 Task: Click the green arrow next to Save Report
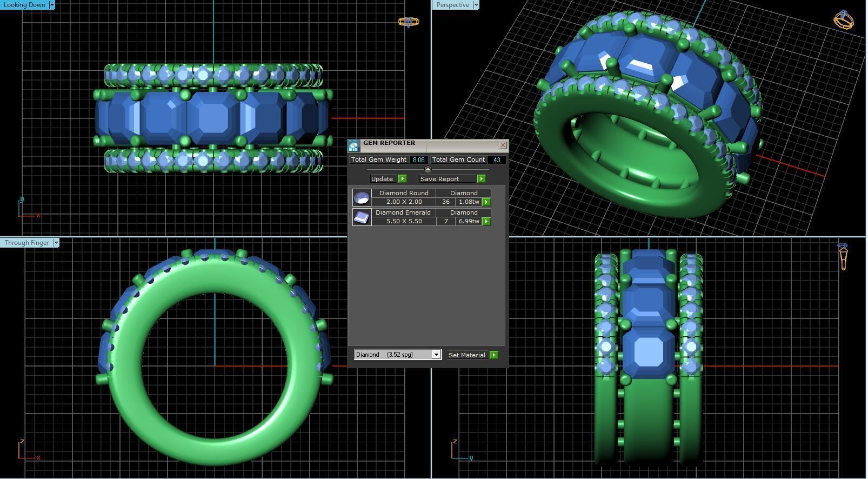coord(481,179)
